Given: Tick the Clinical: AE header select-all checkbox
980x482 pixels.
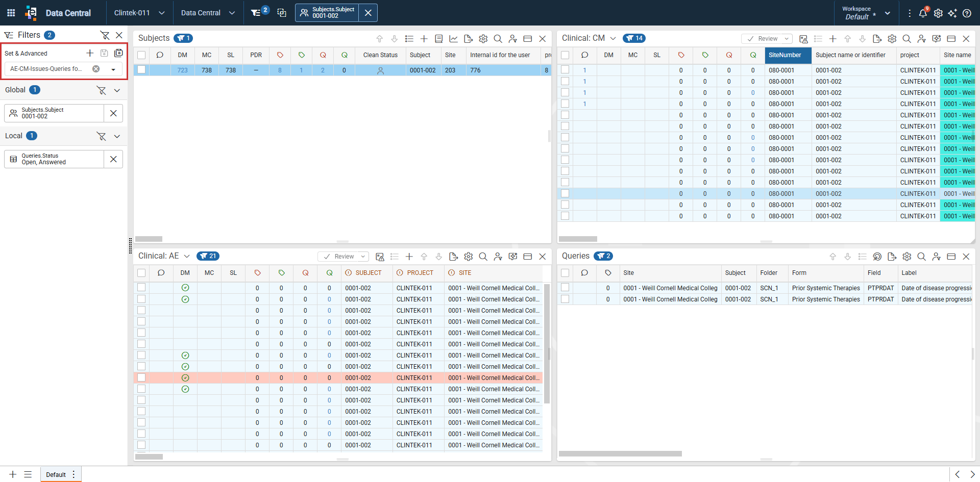Looking at the screenshot, I should click(x=141, y=273).
